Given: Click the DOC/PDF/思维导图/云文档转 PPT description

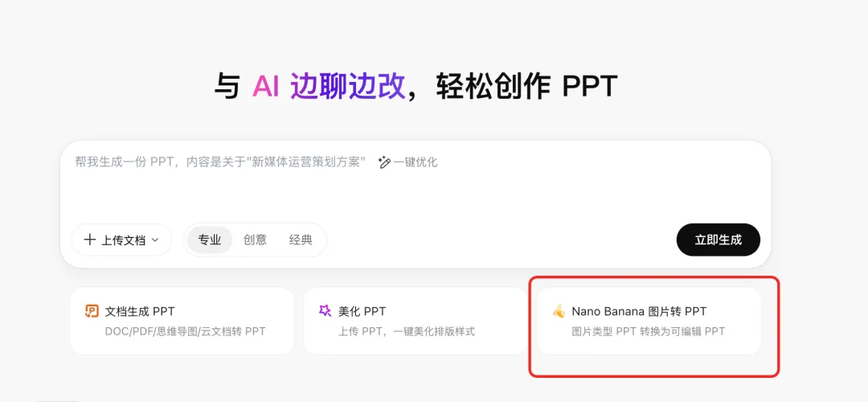Looking at the screenshot, I should (x=185, y=332).
